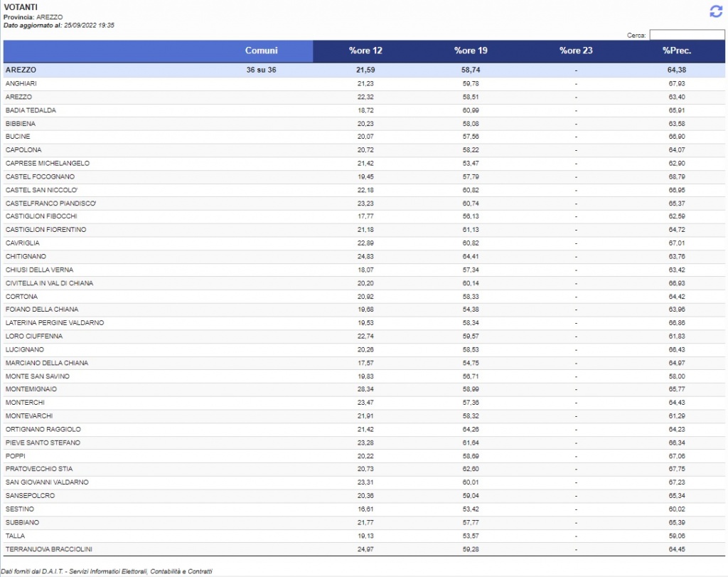Click CAVRIGLIA municipality name
The height and width of the screenshot is (577, 728).
[22, 243]
